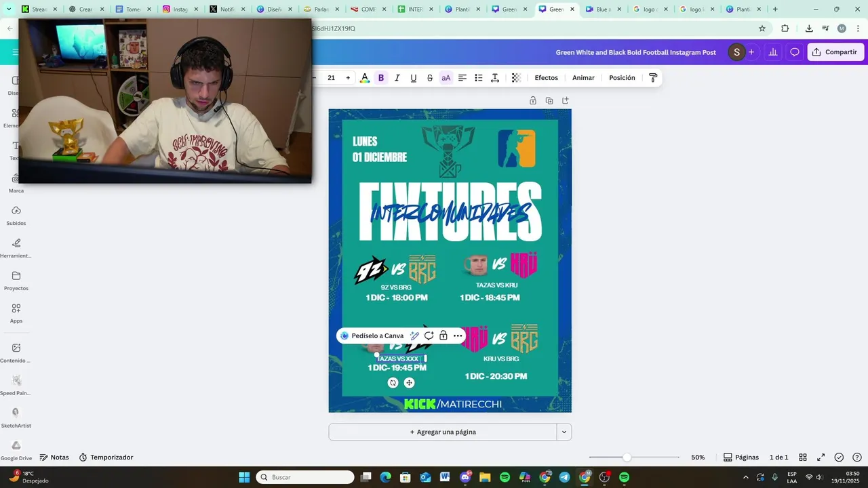Open the comments speech bubble
868x488 pixels.
tap(795, 52)
